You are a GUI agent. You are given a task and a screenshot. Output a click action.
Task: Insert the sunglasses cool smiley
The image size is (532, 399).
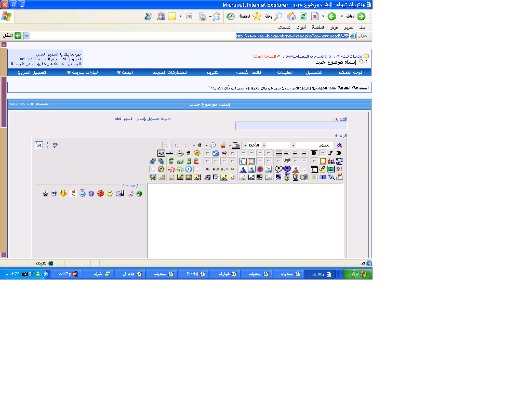pos(54,193)
